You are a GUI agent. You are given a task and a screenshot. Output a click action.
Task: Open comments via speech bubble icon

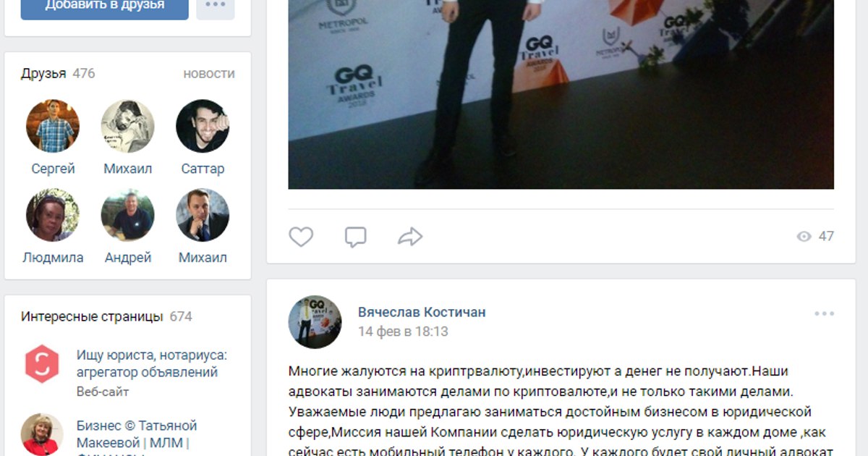[355, 237]
